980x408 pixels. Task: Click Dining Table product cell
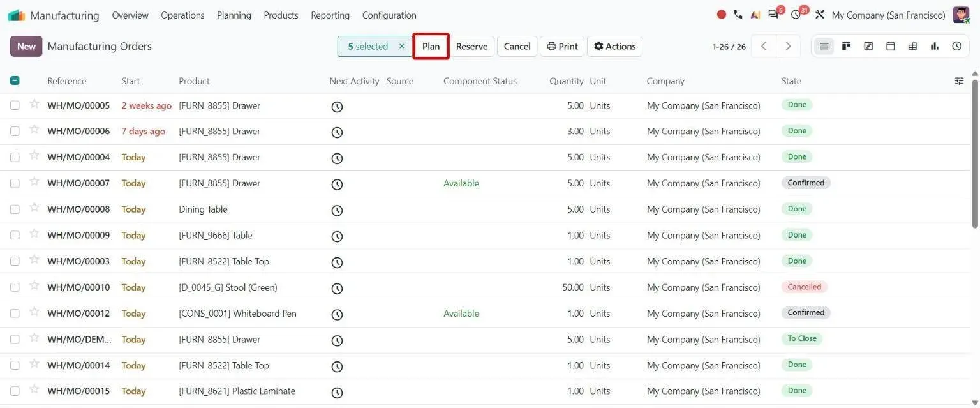click(x=203, y=209)
